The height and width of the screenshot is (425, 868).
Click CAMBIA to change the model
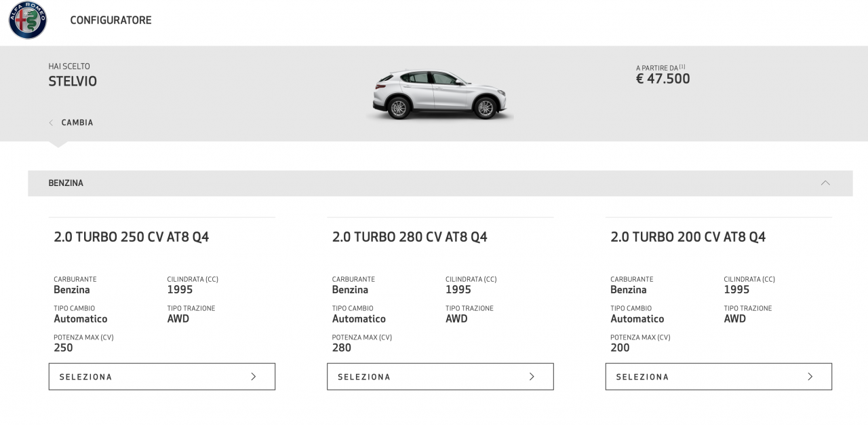tap(77, 123)
